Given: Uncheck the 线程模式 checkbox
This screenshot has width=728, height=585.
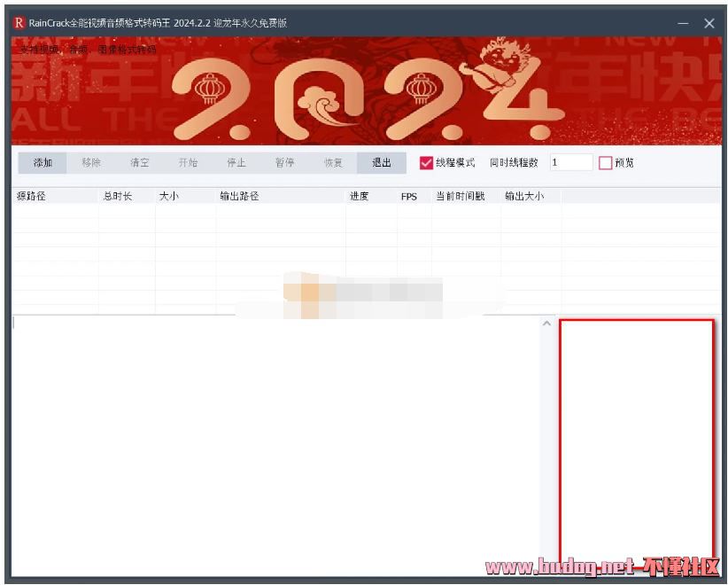Looking at the screenshot, I should (x=426, y=163).
